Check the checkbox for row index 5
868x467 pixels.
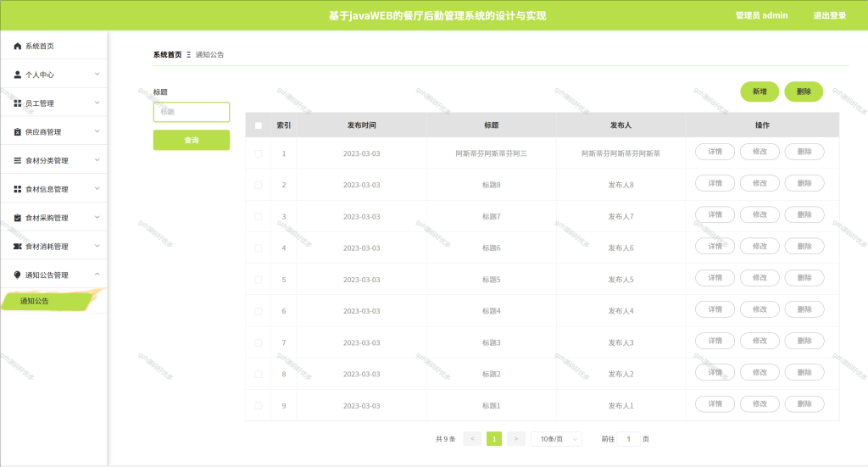point(259,280)
